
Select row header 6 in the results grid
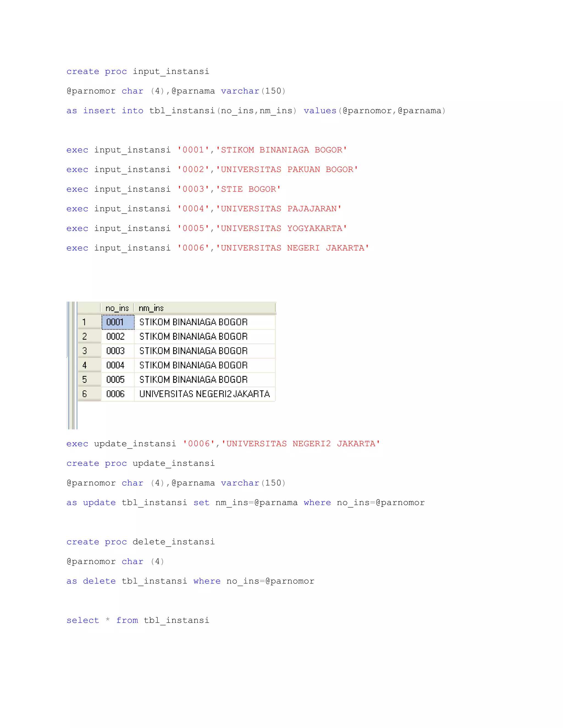[89, 394]
